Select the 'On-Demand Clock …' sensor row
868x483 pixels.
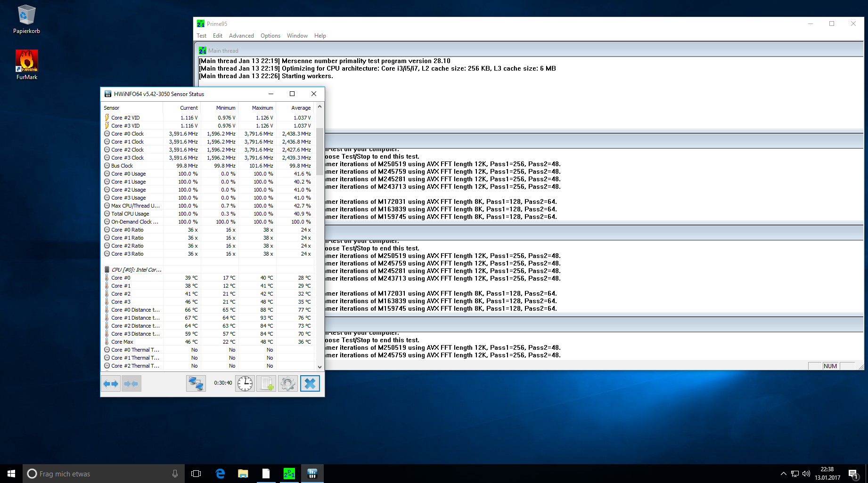tap(208, 222)
